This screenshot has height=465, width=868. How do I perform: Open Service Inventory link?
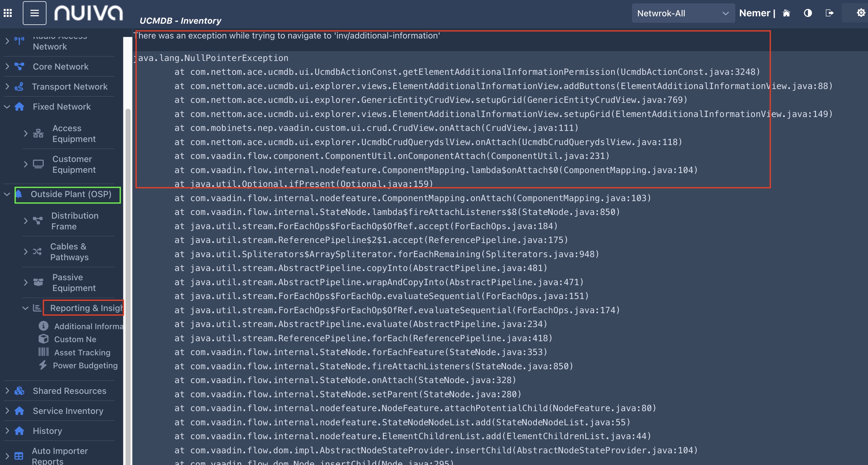click(x=68, y=411)
